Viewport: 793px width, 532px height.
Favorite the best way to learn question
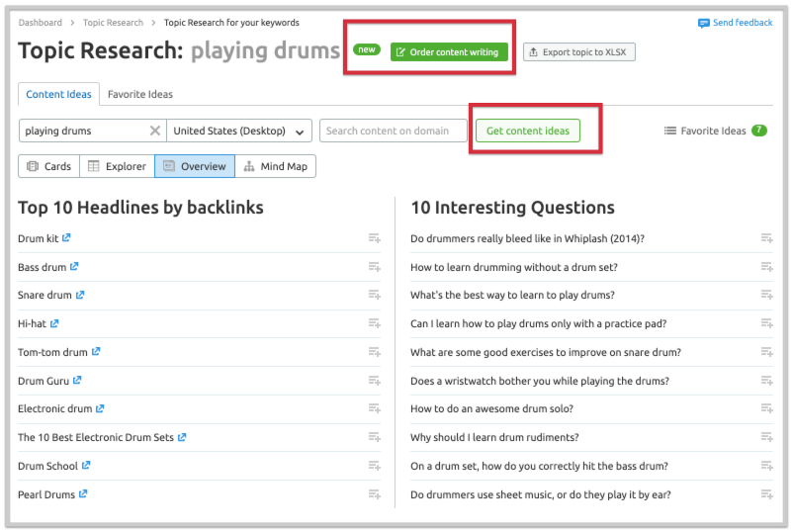click(766, 295)
